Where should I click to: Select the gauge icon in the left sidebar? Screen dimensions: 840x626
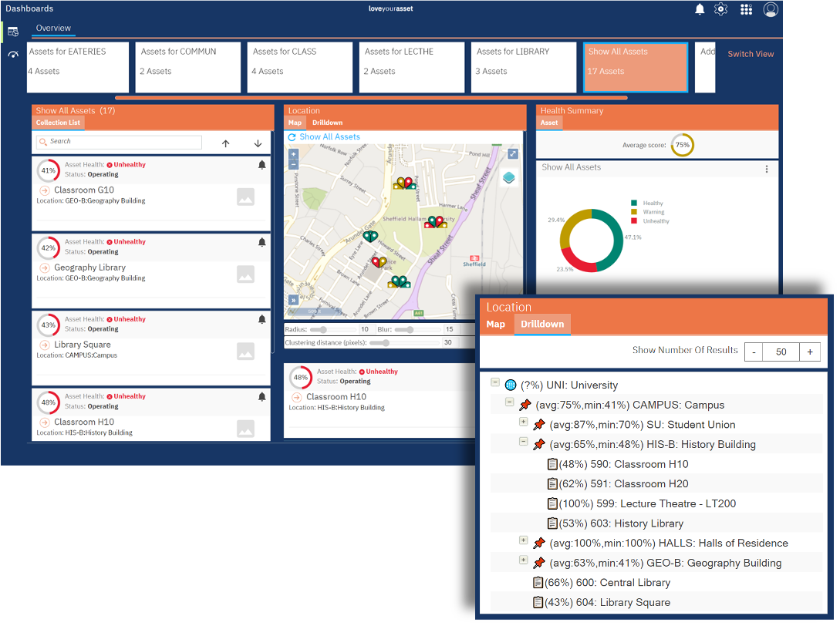[13, 54]
